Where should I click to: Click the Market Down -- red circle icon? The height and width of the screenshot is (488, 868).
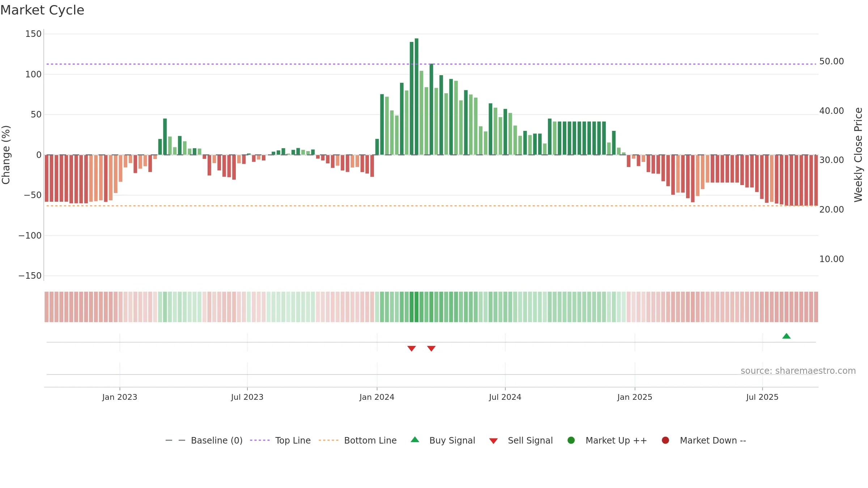665,440
